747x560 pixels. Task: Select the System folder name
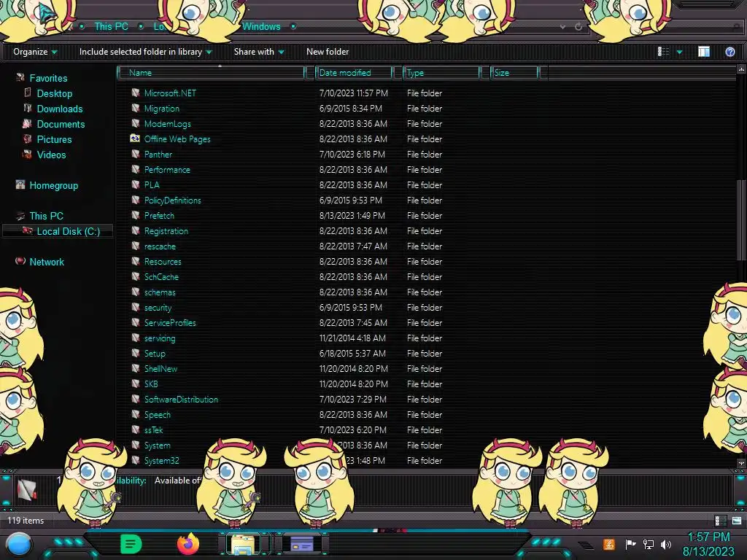(x=158, y=446)
